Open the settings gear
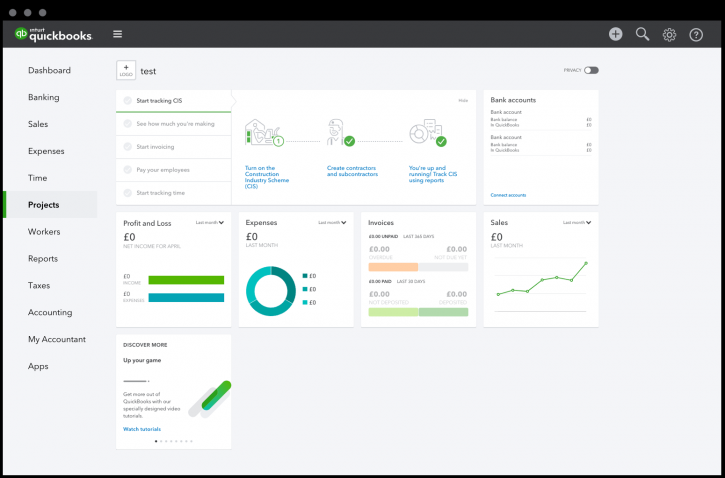 pos(669,35)
